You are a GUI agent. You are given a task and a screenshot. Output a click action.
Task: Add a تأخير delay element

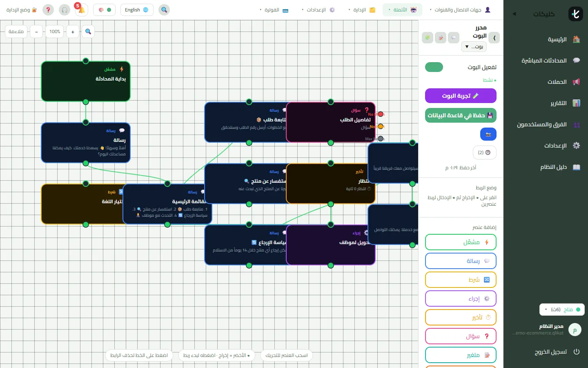(461, 317)
